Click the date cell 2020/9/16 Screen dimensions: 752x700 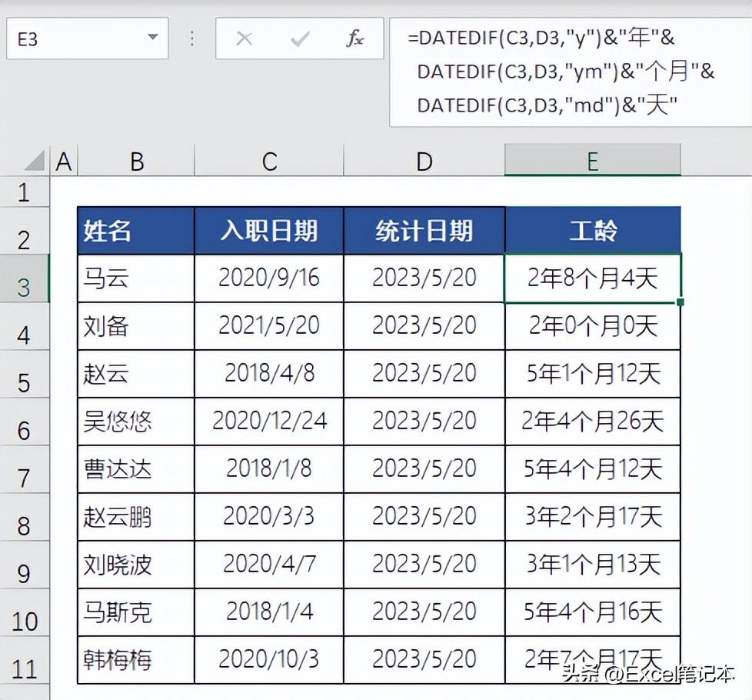(x=269, y=278)
